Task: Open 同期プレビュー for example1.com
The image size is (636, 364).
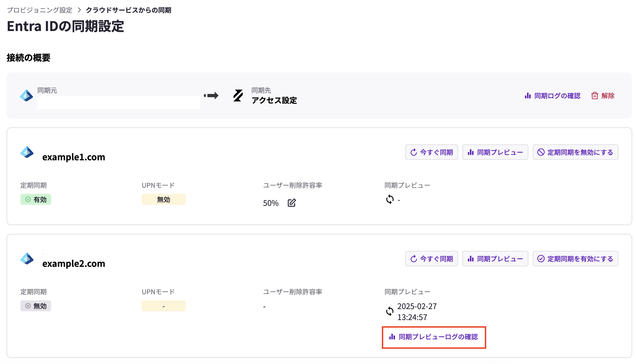Action: (x=495, y=152)
